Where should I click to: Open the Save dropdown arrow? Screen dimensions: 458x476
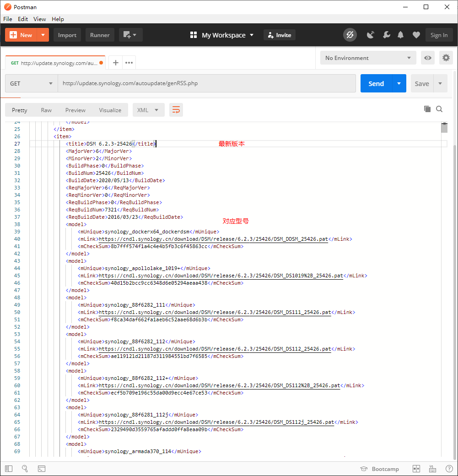point(440,83)
